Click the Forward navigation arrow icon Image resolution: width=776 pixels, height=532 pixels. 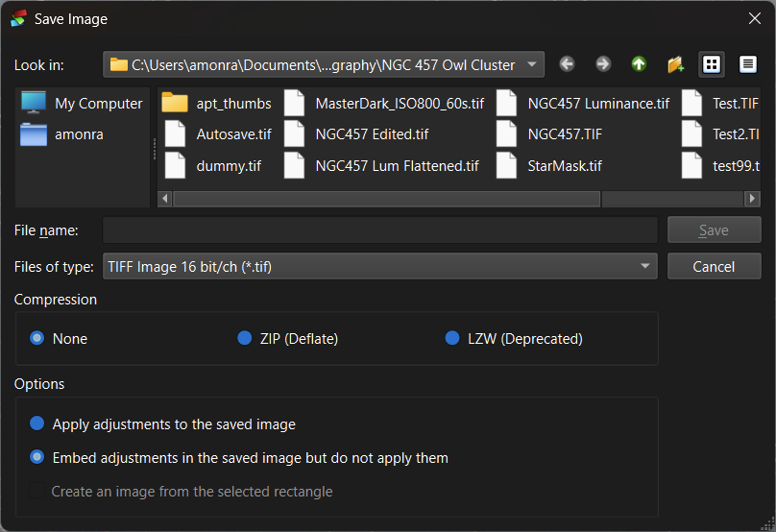[603, 64]
